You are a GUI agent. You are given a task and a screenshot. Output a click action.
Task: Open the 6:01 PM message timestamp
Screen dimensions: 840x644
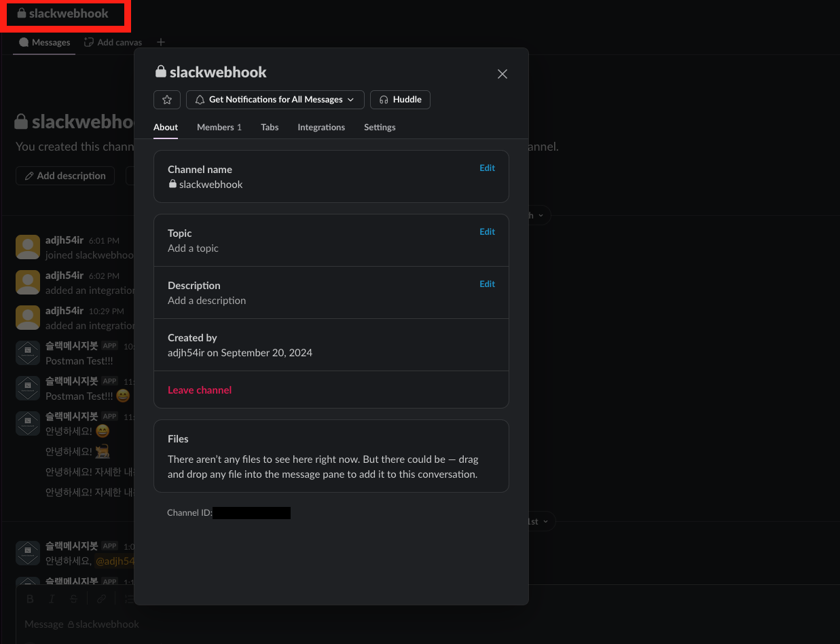(x=104, y=241)
